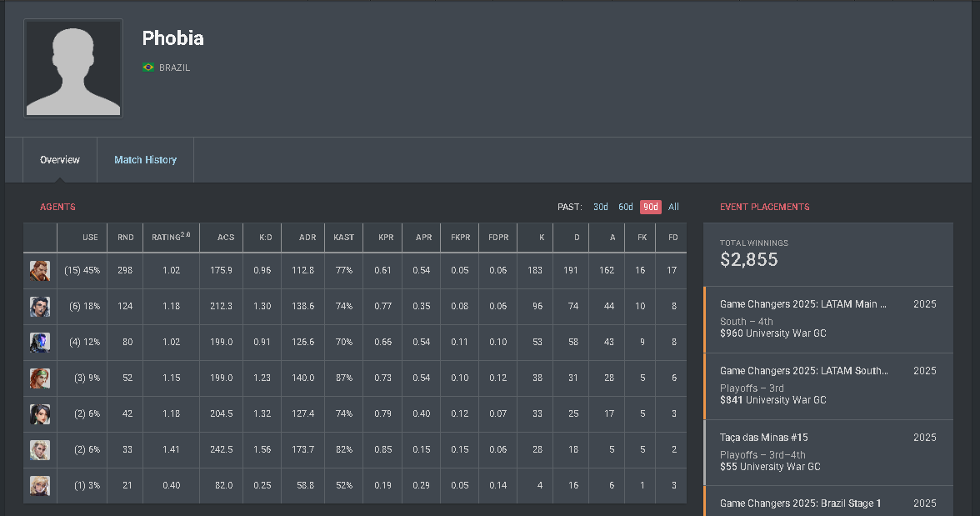The image size is (980, 516).
Task: Click the Omen agent icon in the 12% row
Action: tap(40, 342)
